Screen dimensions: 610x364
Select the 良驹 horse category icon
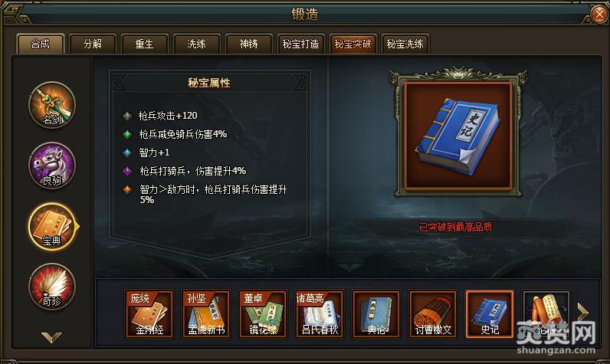52,166
